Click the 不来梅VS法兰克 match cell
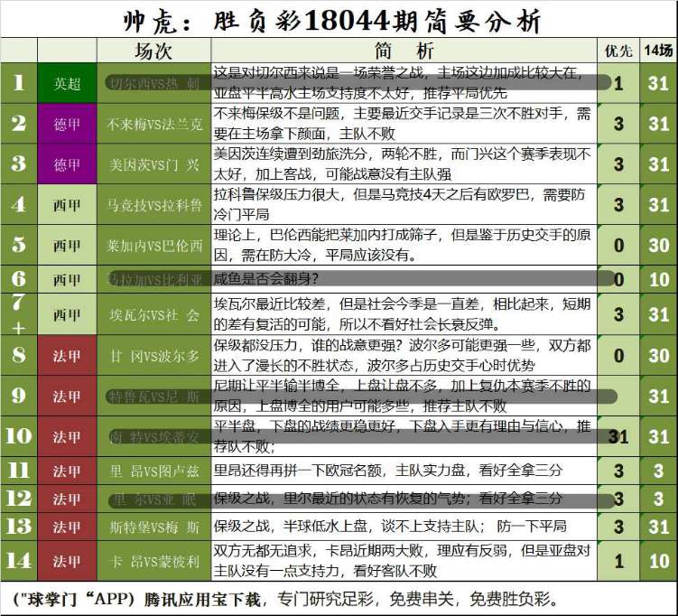 click(x=154, y=124)
